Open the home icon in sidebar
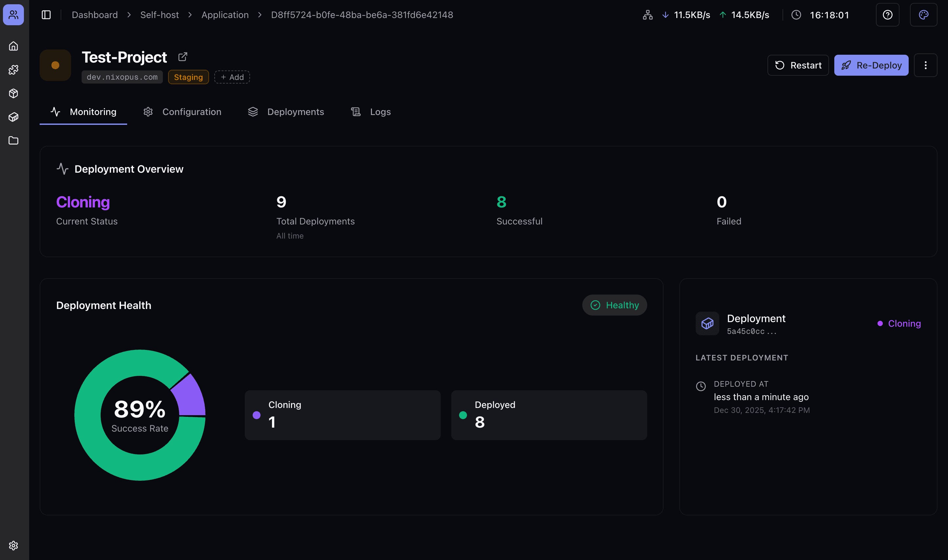Image resolution: width=948 pixels, height=560 pixels. coord(13,46)
